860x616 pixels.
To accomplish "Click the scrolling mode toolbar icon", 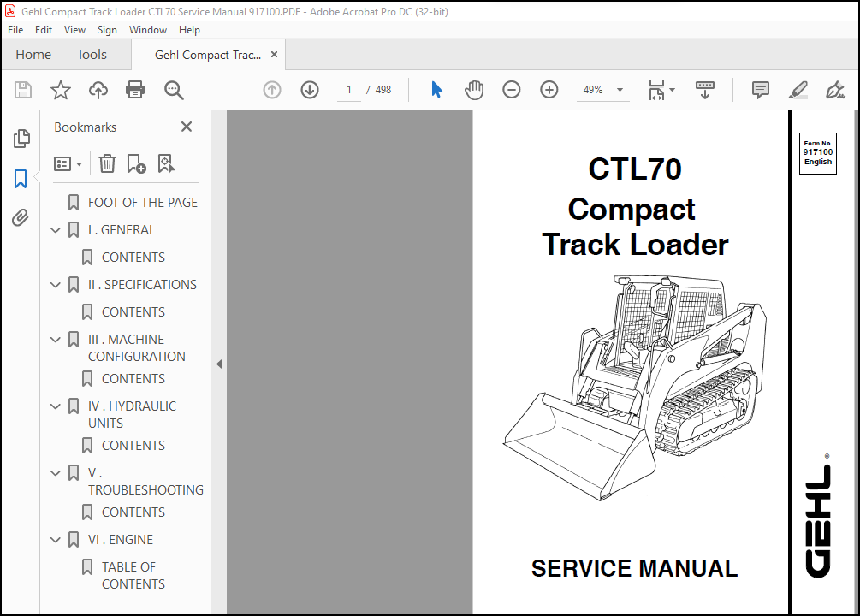I will point(705,90).
